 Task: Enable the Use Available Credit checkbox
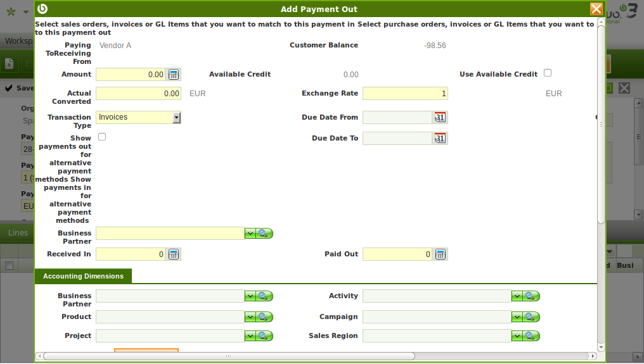pyautogui.click(x=548, y=73)
